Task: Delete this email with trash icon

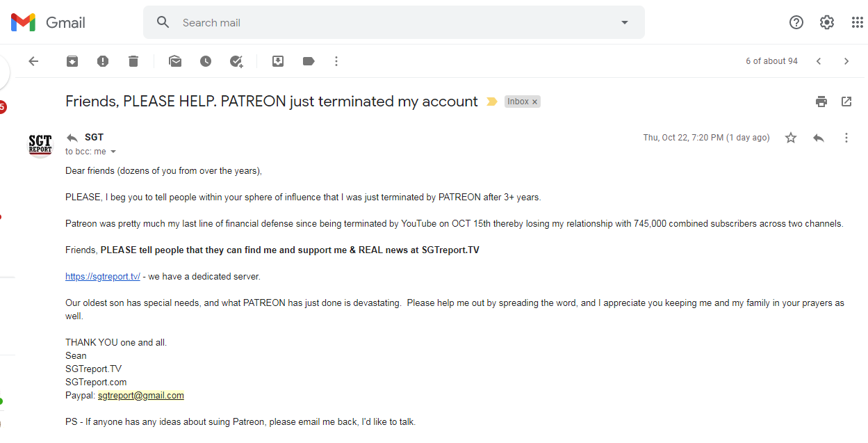Action: pyautogui.click(x=133, y=61)
